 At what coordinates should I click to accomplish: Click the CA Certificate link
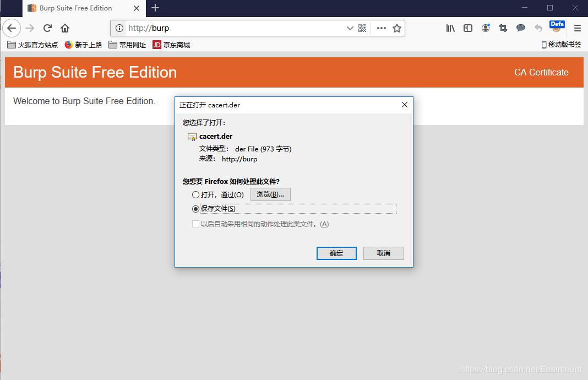pyautogui.click(x=541, y=72)
